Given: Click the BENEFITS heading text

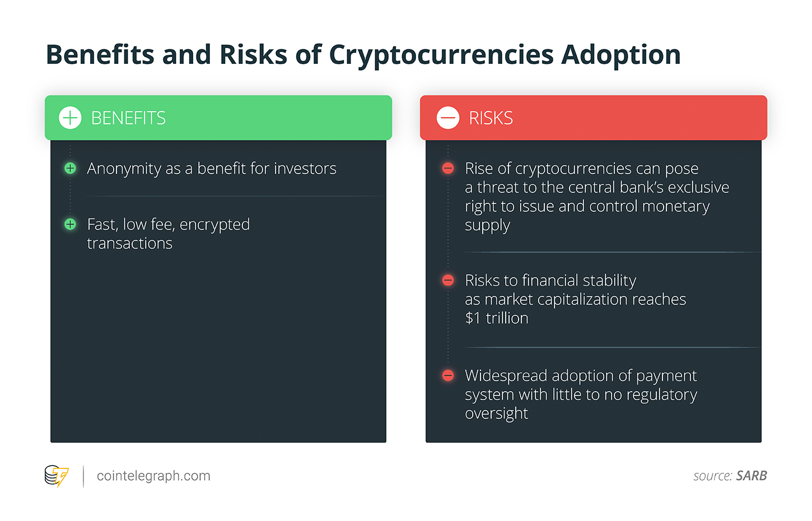Looking at the screenshot, I should (128, 118).
